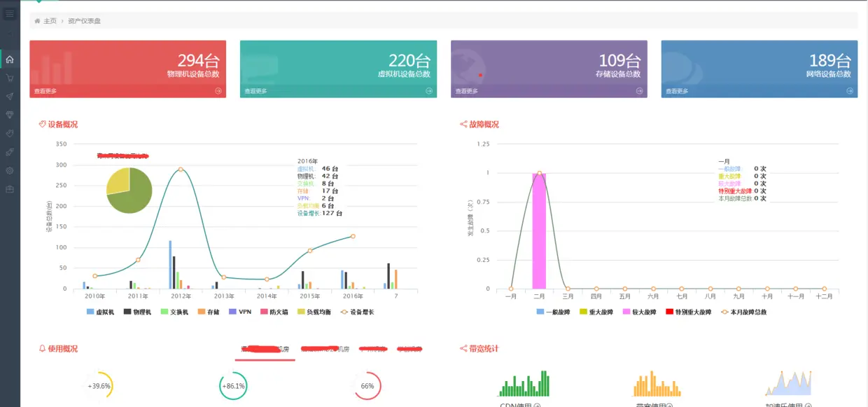Toggle 防火墙 series in device legend
Viewport: 868px width, 407px height.
click(x=274, y=312)
